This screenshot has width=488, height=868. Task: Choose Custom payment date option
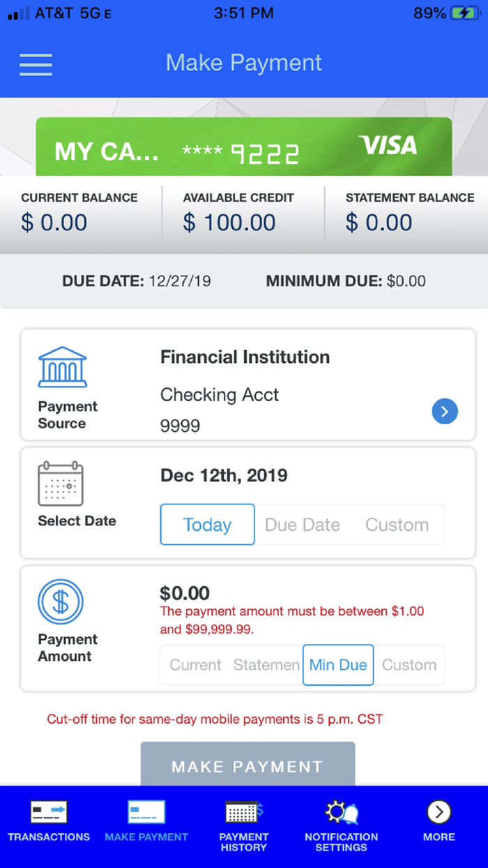[397, 525]
